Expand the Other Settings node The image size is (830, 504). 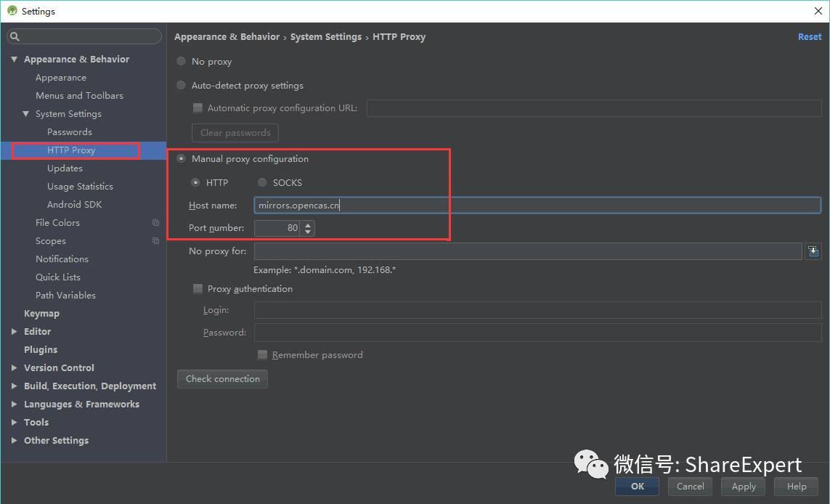click(15, 441)
